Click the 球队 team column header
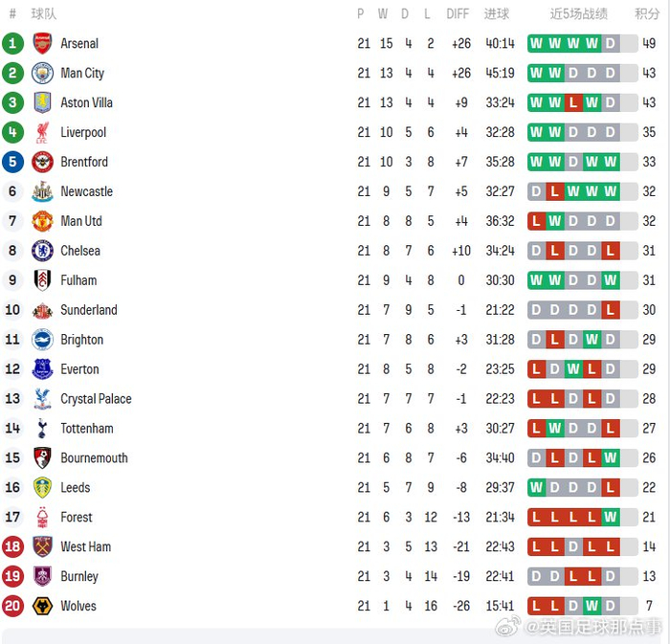 coord(42,14)
